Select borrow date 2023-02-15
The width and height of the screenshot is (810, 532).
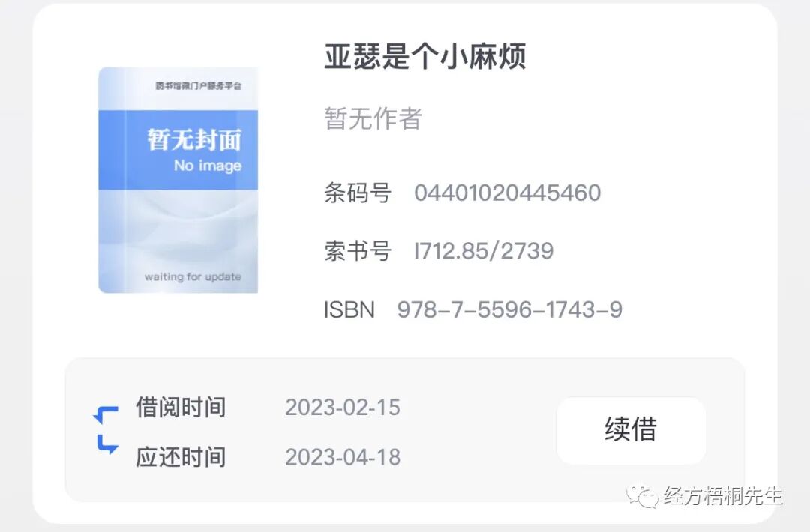point(343,408)
